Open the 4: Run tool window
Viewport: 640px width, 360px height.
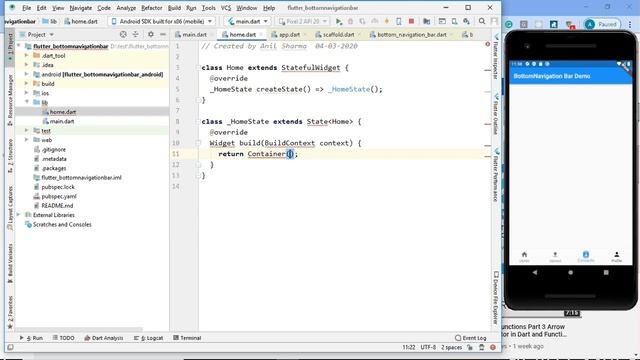click(31, 338)
